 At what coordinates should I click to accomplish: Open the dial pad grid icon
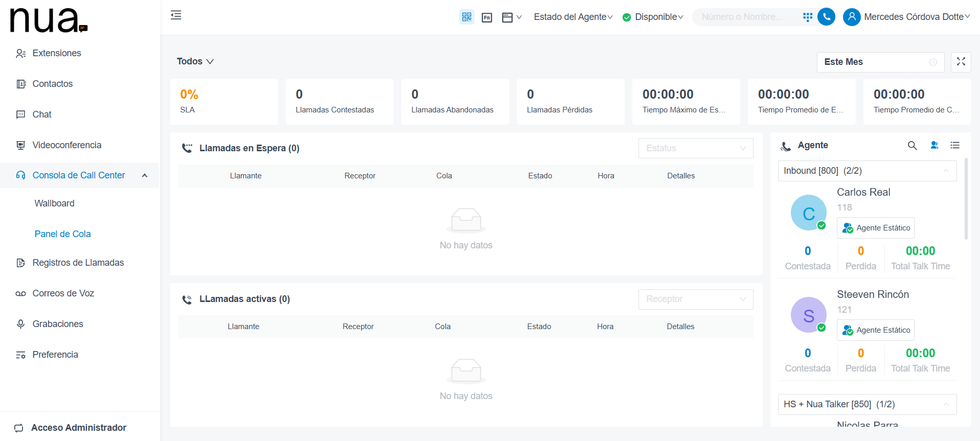(x=808, y=17)
